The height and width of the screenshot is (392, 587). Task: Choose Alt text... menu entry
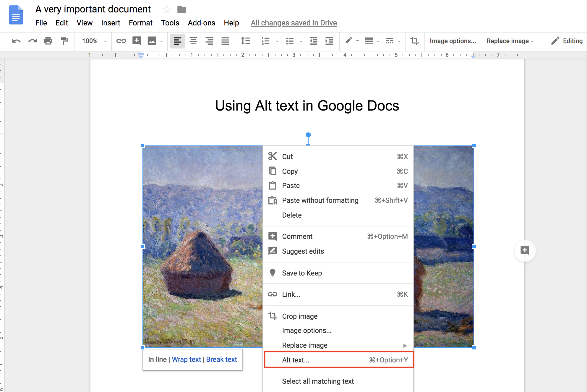click(338, 360)
